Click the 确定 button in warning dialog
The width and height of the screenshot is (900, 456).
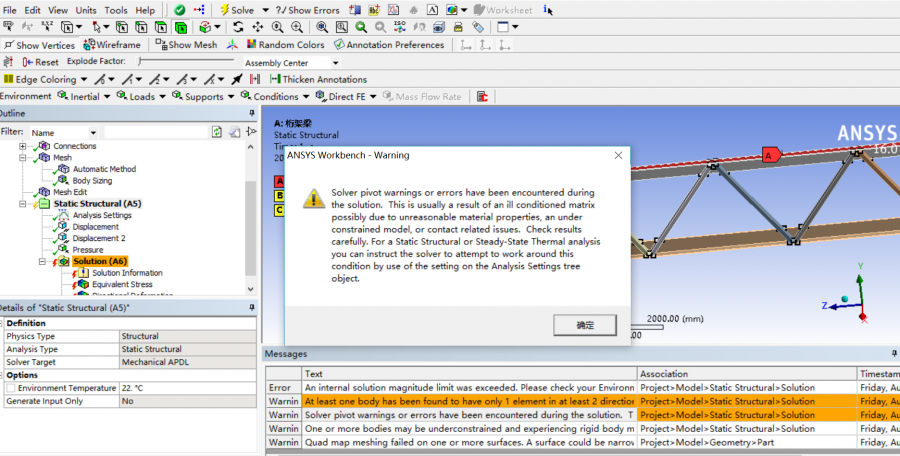pos(584,325)
